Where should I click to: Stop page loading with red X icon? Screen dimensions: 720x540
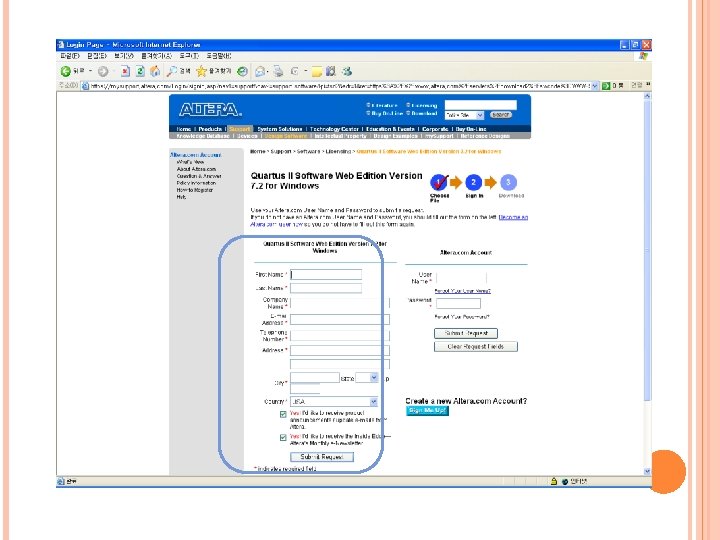coord(125,71)
